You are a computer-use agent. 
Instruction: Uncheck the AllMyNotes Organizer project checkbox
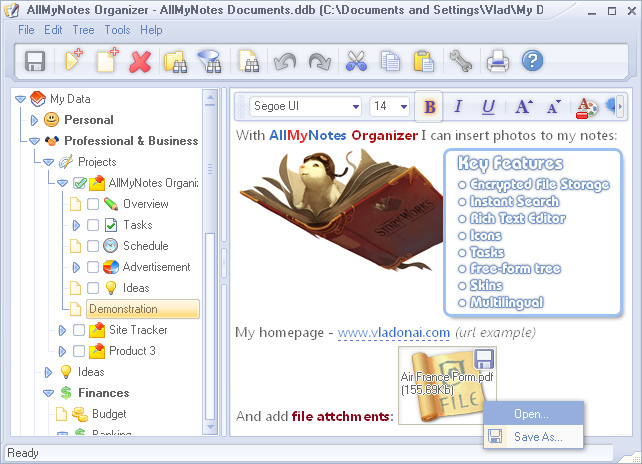[x=79, y=183]
